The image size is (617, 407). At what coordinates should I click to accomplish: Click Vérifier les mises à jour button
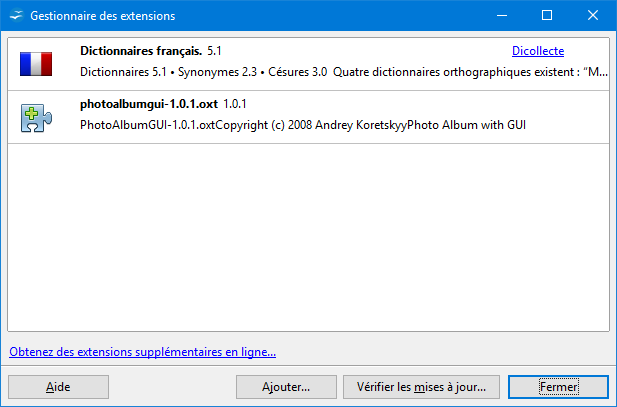pos(421,387)
